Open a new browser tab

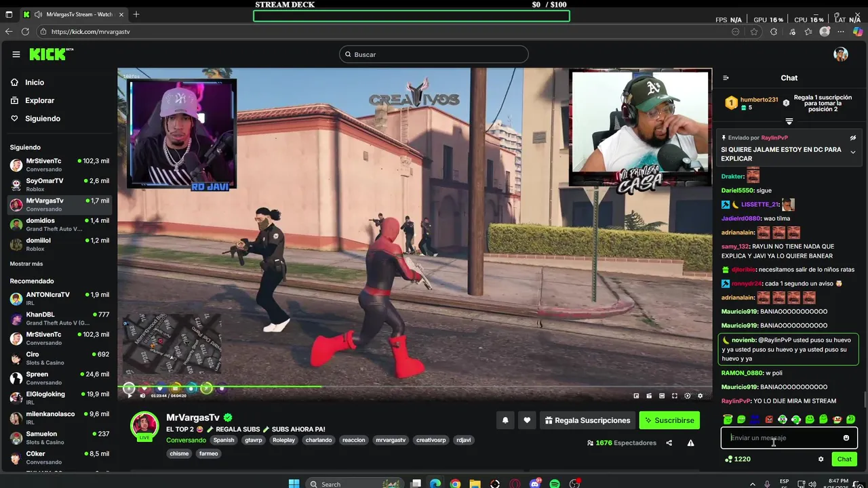(136, 14)
